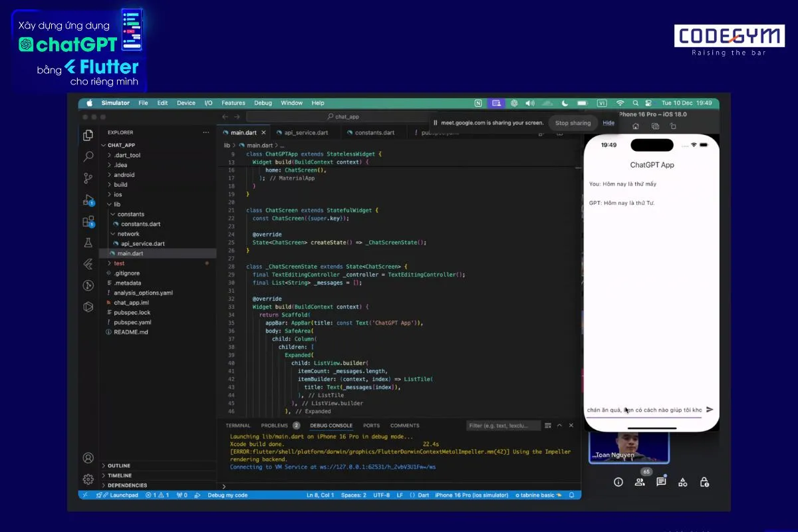Click Hide on the Meet sharing banner
This screenshot has width=798, height=532.
pyautogui.click(x=608, y=122)
